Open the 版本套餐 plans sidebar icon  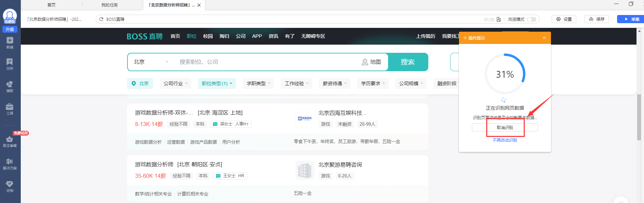pos(10,141)
